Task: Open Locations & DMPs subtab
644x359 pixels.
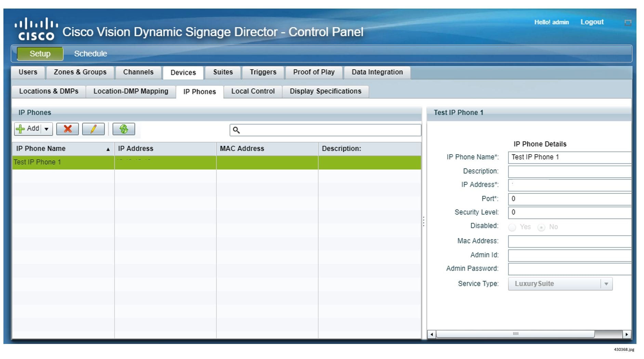Action: [x=49, y=91]
